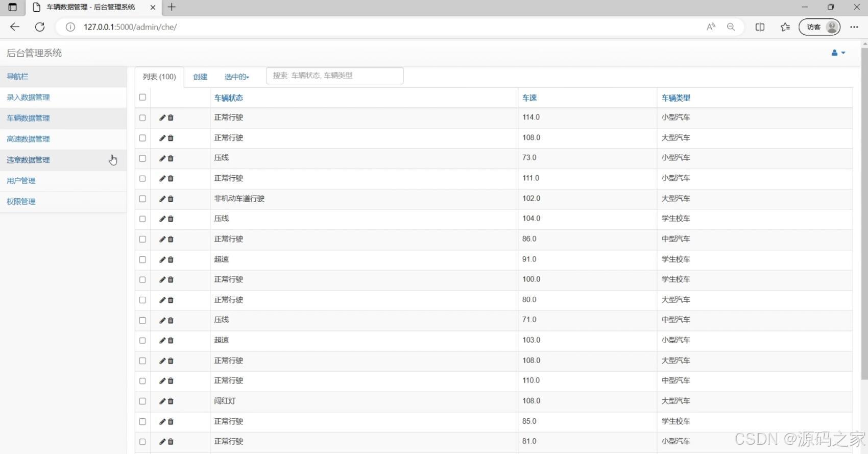The width and height of the screenshot is (868, 454).
Task: View site information icon beside URL
Action: pos(70,27)
